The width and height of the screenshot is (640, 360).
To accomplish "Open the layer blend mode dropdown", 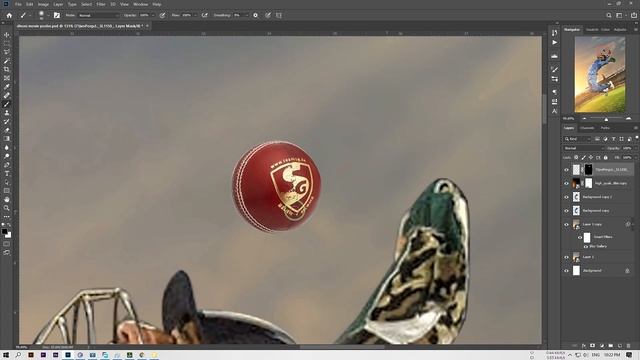I will click(x=583, y=148).
